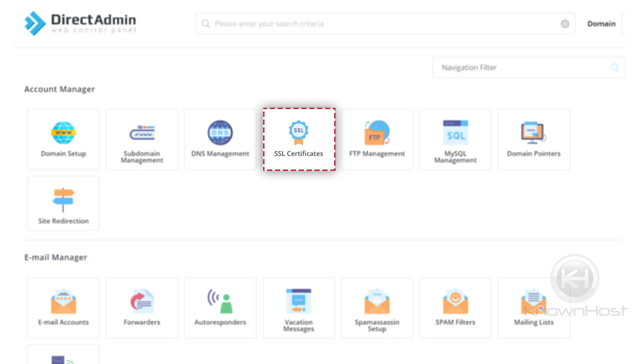Open the Domain selector
The height and width of the screenshot is (364, 639).
coord(601,24)
